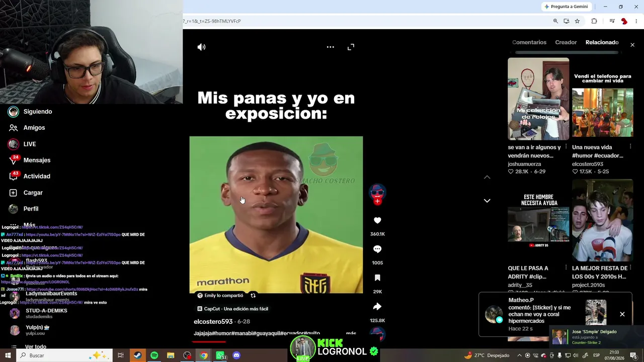Open joshuamuerza's profile link
Viewport: 644px width, 362px height.
click(524, 164)
